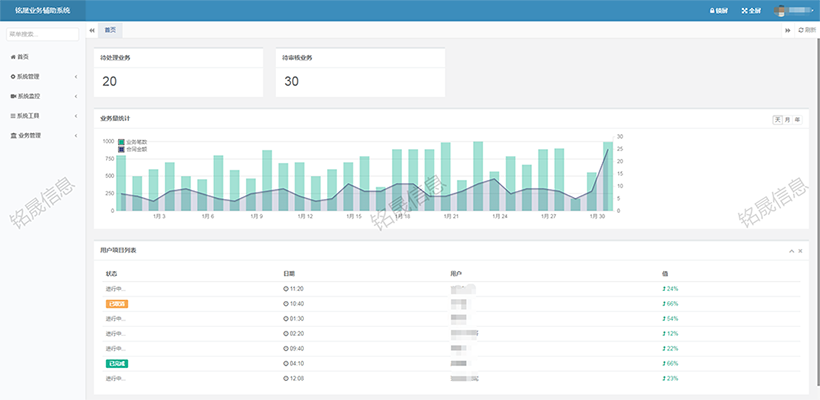820x400 pixels.
Task: Click the bank icon beside 业务管理
Action: point(13,135)
